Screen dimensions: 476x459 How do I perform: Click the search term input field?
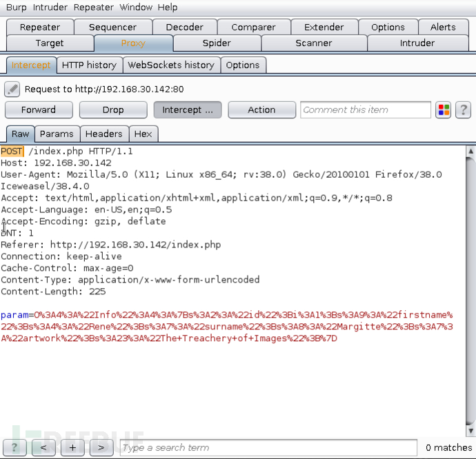(x=268, y=447)
